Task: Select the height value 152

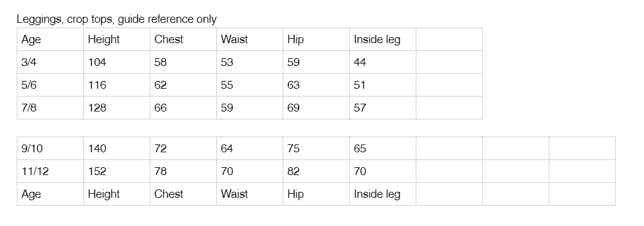Action: (117, 171)
